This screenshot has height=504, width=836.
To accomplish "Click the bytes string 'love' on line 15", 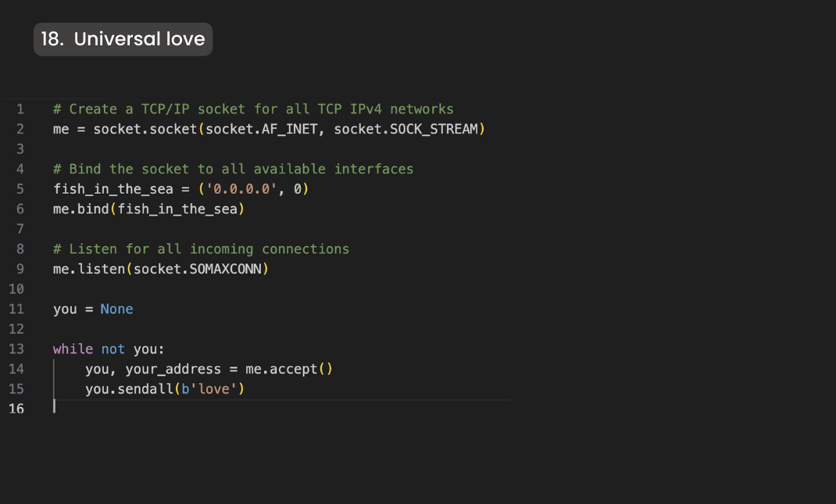I will (x=213, y=389).
